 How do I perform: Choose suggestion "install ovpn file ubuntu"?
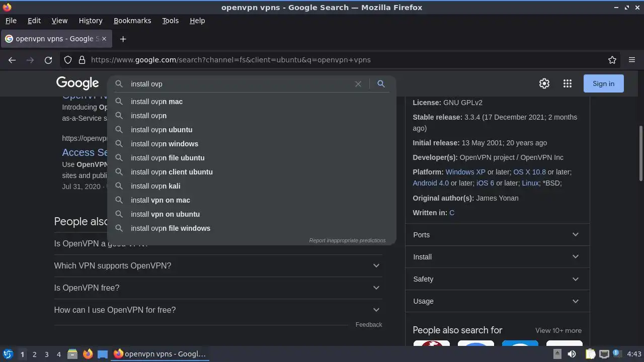[x=252, y=158]
